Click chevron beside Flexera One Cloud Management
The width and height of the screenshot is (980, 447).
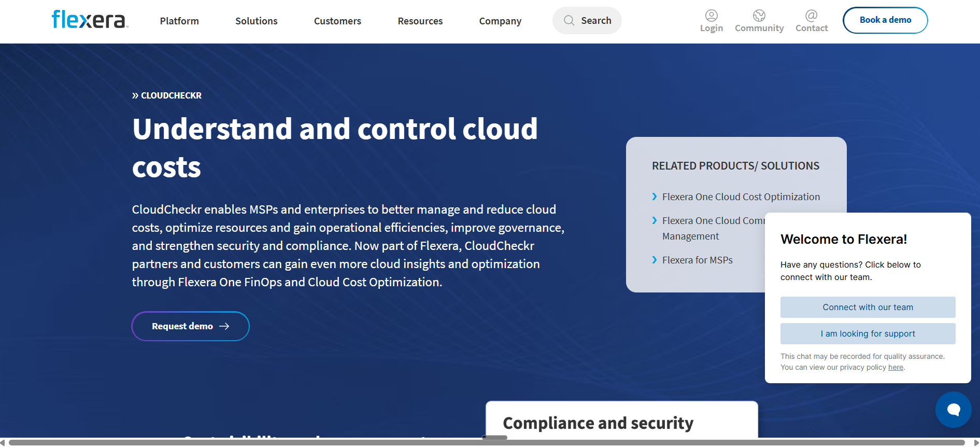[x=655, y=220]
